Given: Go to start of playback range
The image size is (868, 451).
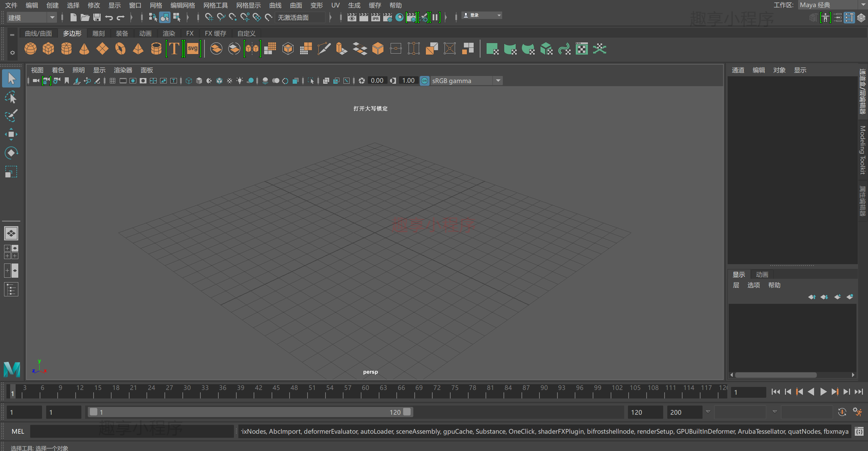Looking at the screenshot, I should click(x=775, y=392).
